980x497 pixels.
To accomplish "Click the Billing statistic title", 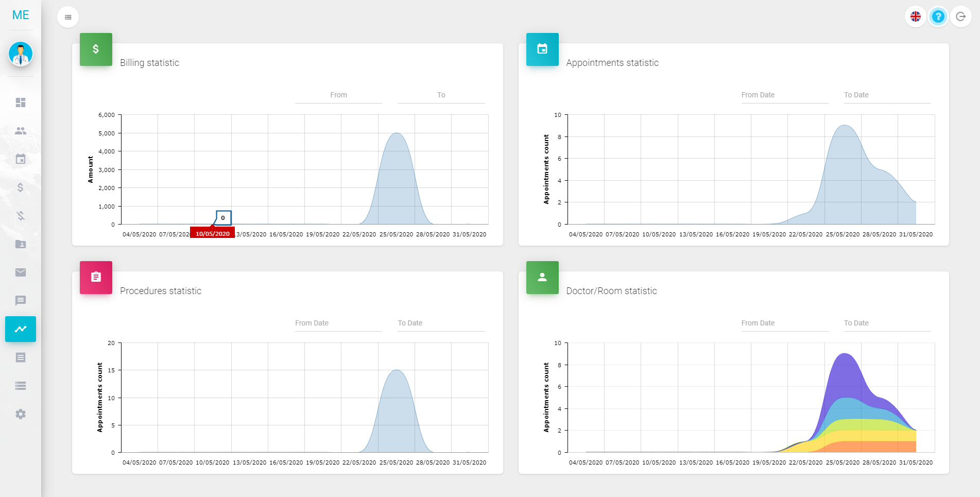I will click(x=149, y=63).
